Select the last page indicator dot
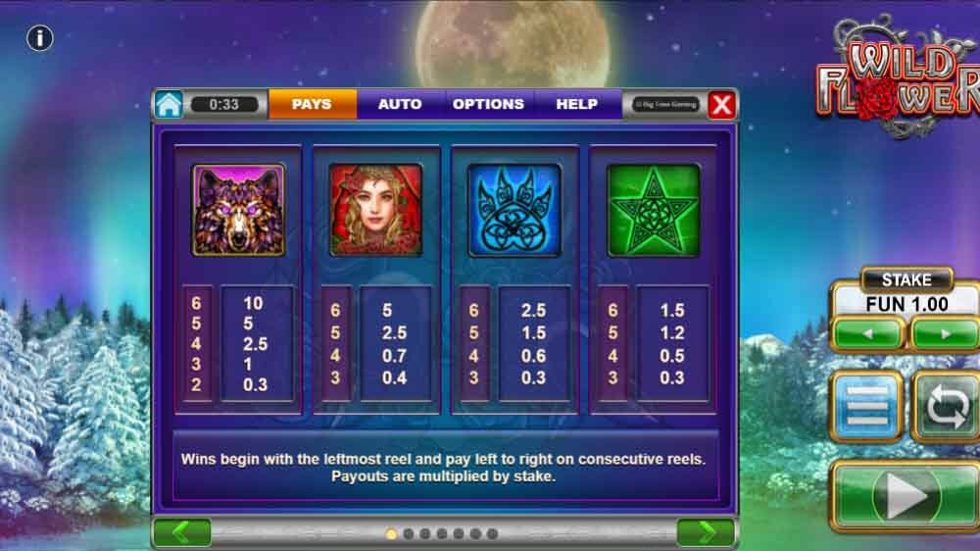The height and width of the screenshot is (551, 980). pyautogui.click(x=493, y=534)
